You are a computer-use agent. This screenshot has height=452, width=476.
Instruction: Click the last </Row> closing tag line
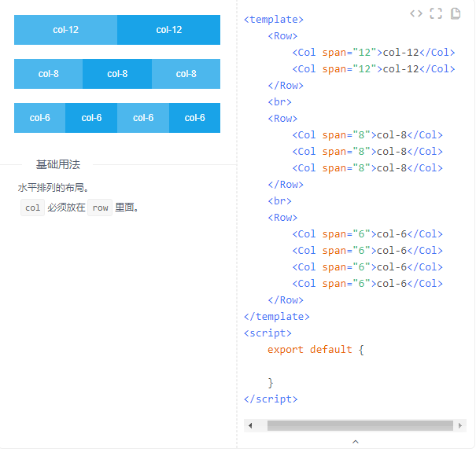(286, 300)
